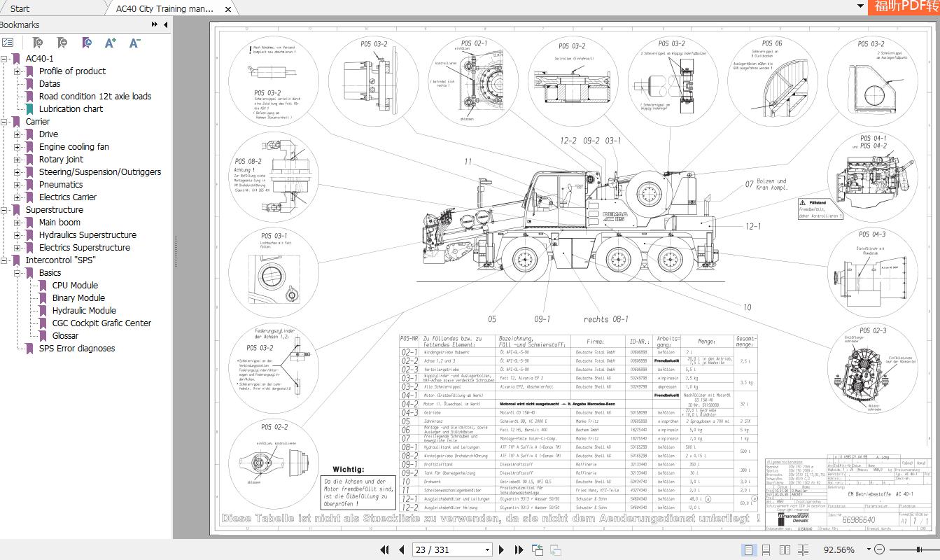Switch to continuous page view mode
The image size is (940, 560).
[767, 549]
